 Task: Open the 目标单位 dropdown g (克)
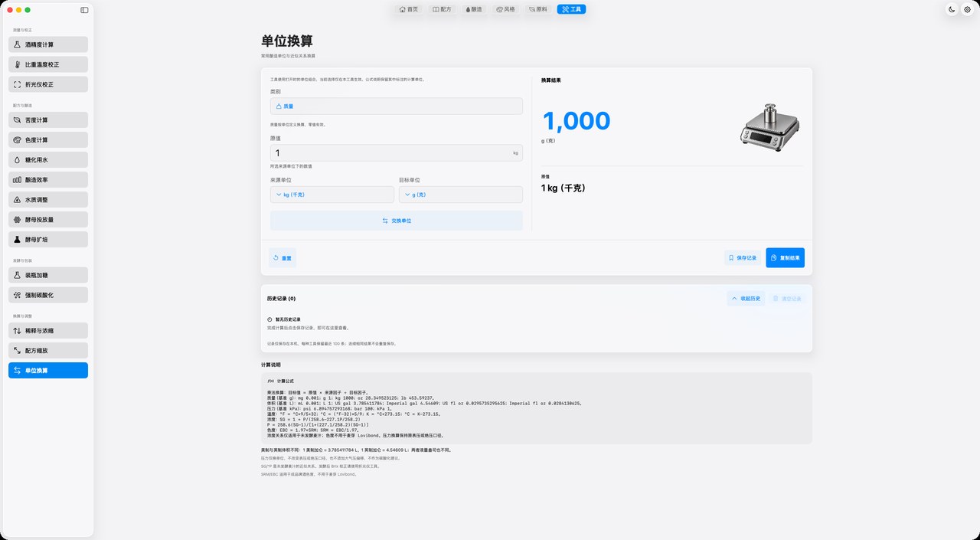[461, 195]
